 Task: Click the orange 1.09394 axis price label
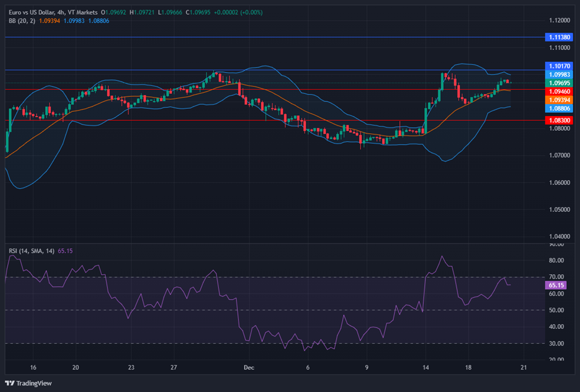pos(559,100)
